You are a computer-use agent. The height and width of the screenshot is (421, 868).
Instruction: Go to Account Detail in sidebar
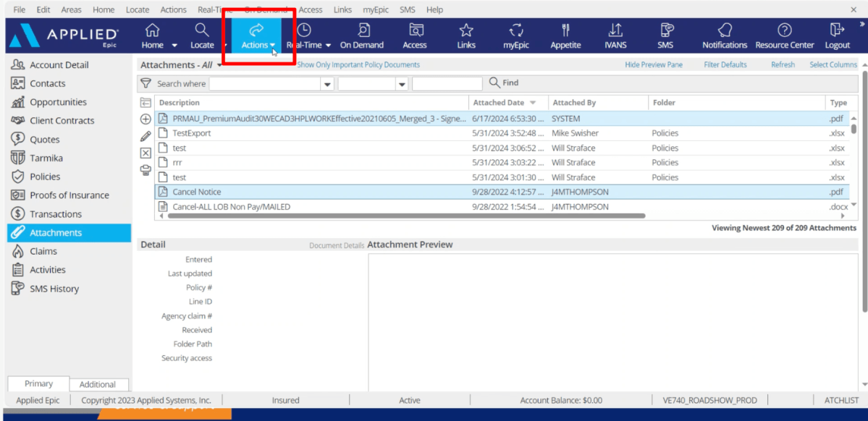[59, 64]
